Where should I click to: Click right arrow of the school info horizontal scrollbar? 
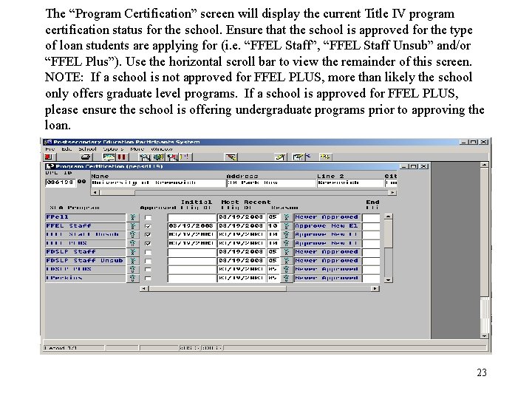392,192
